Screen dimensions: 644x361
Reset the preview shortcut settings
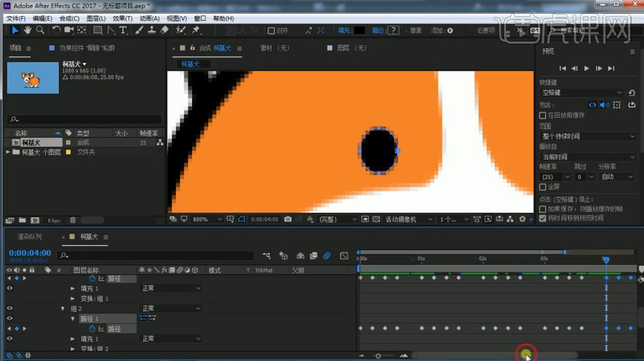tap(632, 93)
